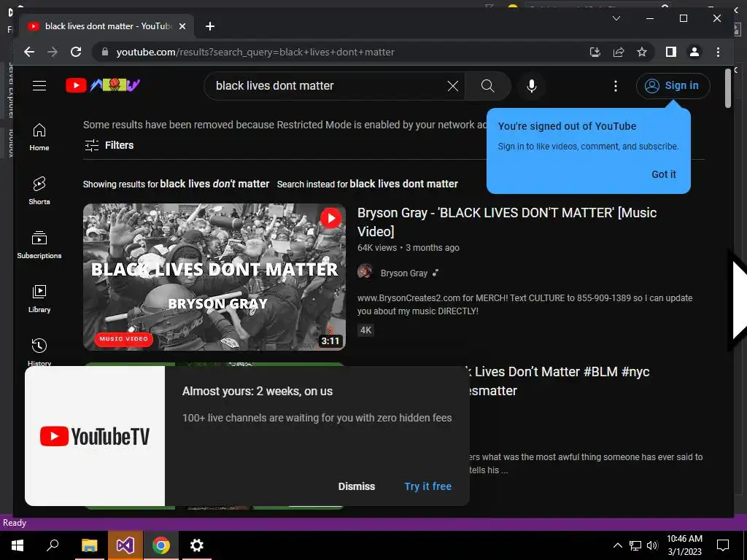The height and width of the screenshot is (560, 747).
Task: Search instead for black lives dont matter
Action: (x=403, y=184)
